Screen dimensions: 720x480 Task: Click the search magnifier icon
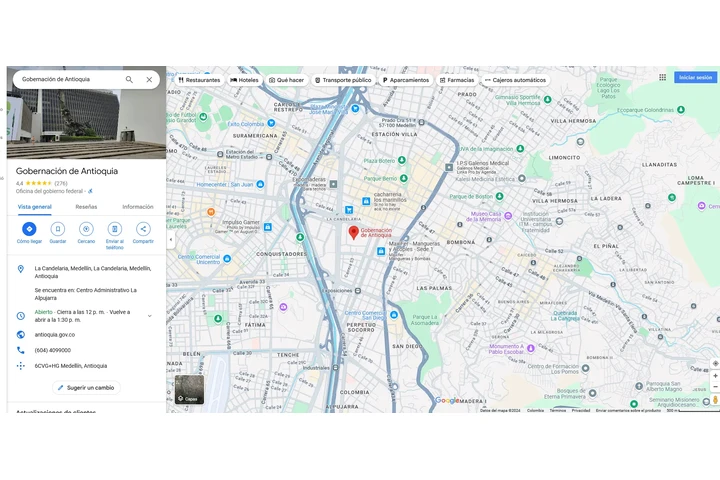coord(129,79)
